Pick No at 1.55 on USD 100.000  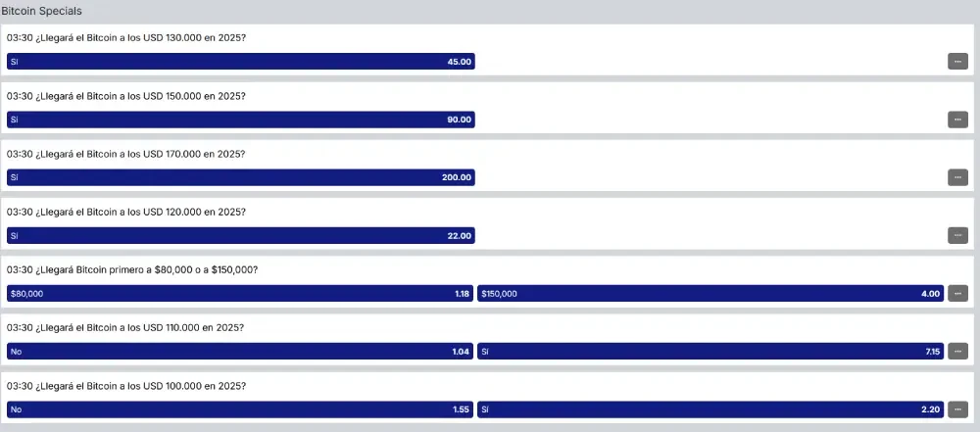coord(240,408)
